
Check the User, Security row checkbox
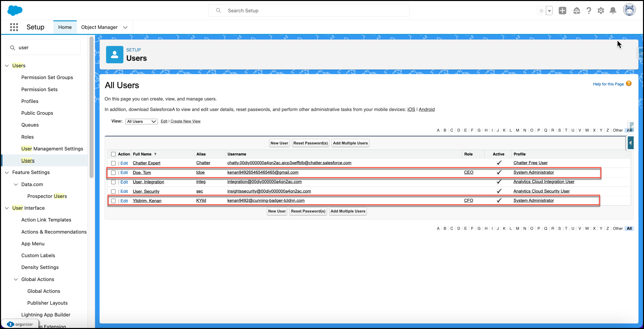[113, 192]
